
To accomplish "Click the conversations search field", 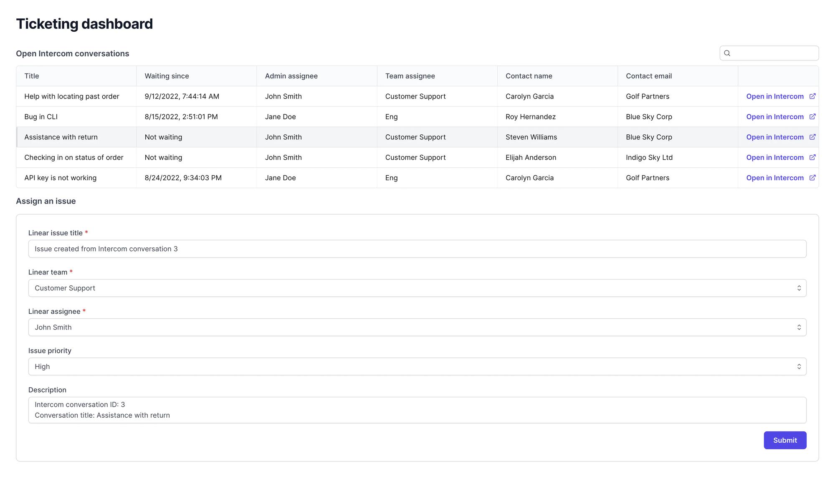I will point(769,53).
